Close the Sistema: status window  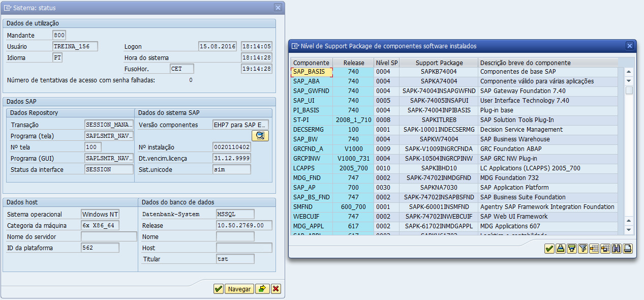[x=278, y=8]
